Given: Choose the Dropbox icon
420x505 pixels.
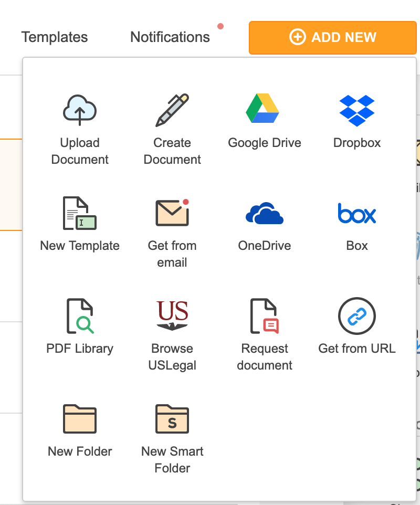Looking at the screenshot, I should 357,110.
